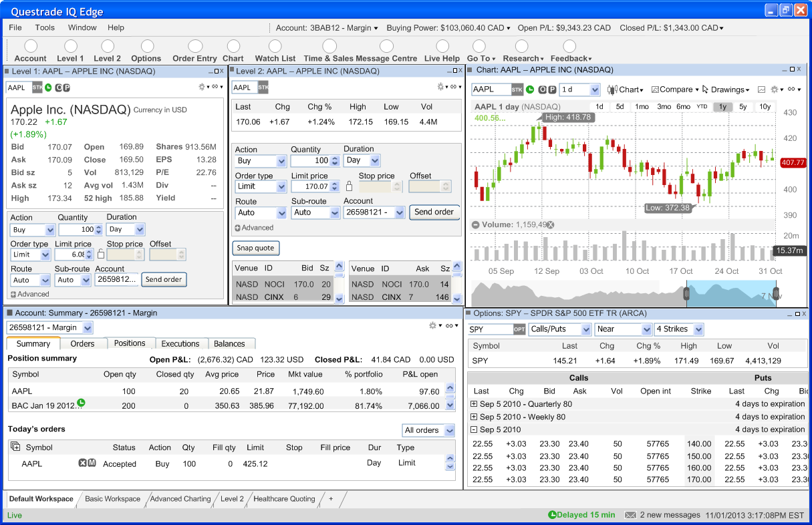Click Send order in the Level 2 panel

[434, 212]
